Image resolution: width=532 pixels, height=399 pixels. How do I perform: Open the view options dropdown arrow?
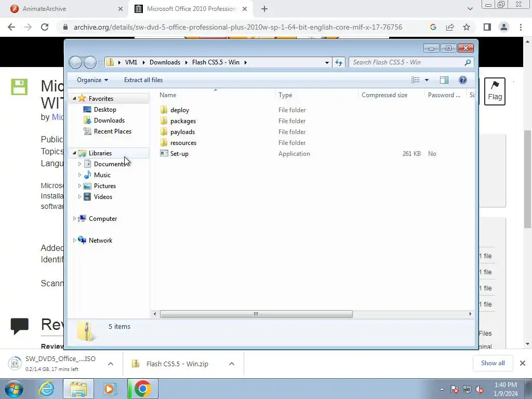pos(427,80)
